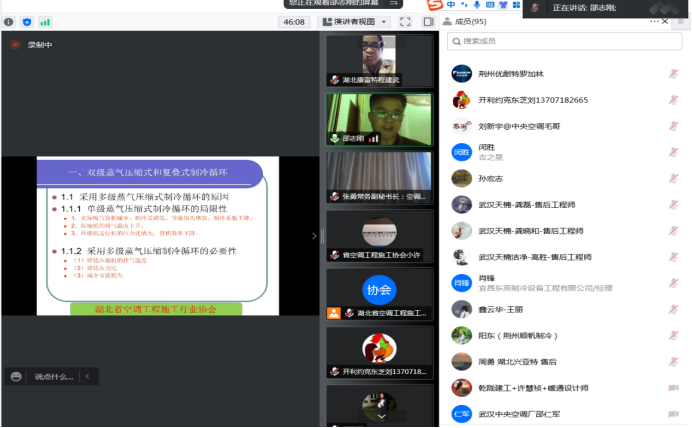
Task: Toggle mic for 武汉天楠洁净-高胜-售后工程师
Action: tap(673, 257)
